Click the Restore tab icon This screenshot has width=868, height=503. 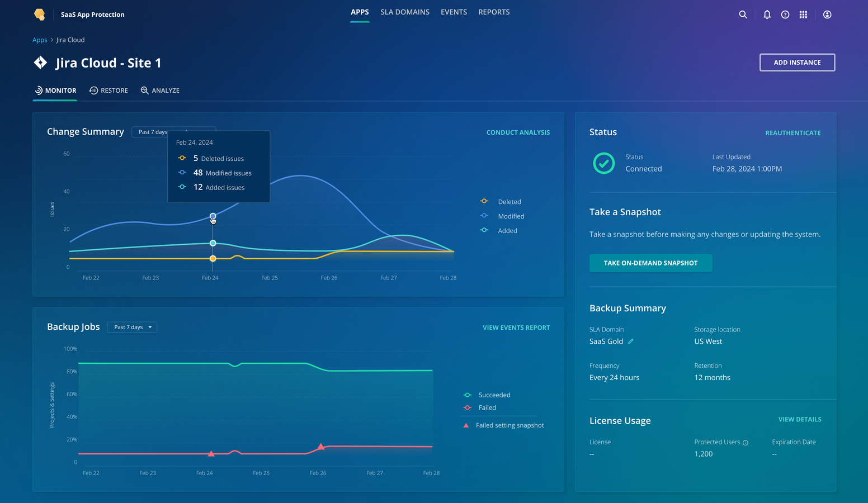click(93, 90)
